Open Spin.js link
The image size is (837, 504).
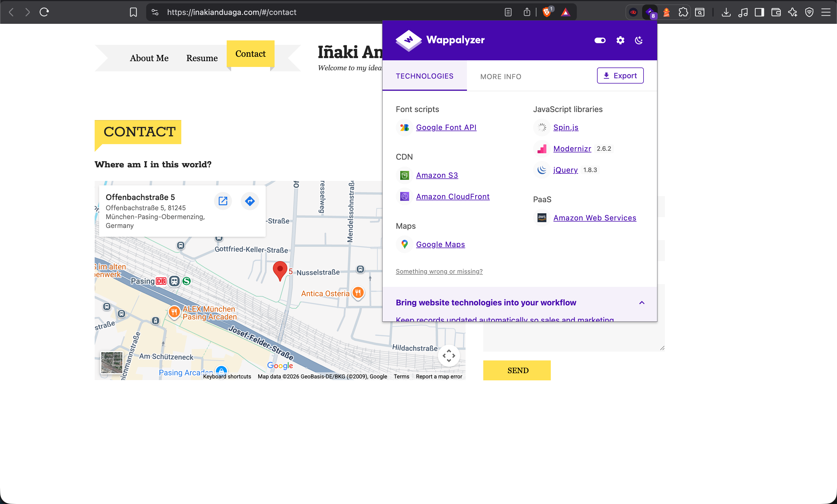pos(566,127)
